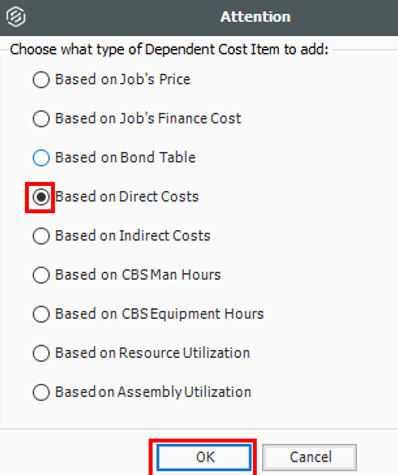Click the 'Choose what type of Dependent Cost Item' heading

169,50
